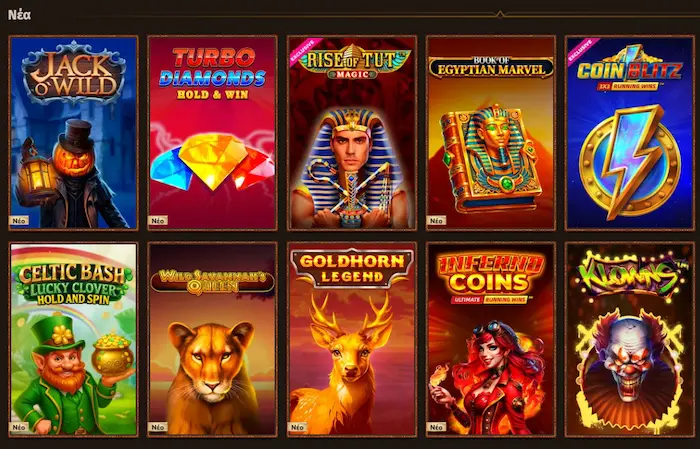
Task: Launch the Coin Blitz game tile
Action: coord(630,133)
